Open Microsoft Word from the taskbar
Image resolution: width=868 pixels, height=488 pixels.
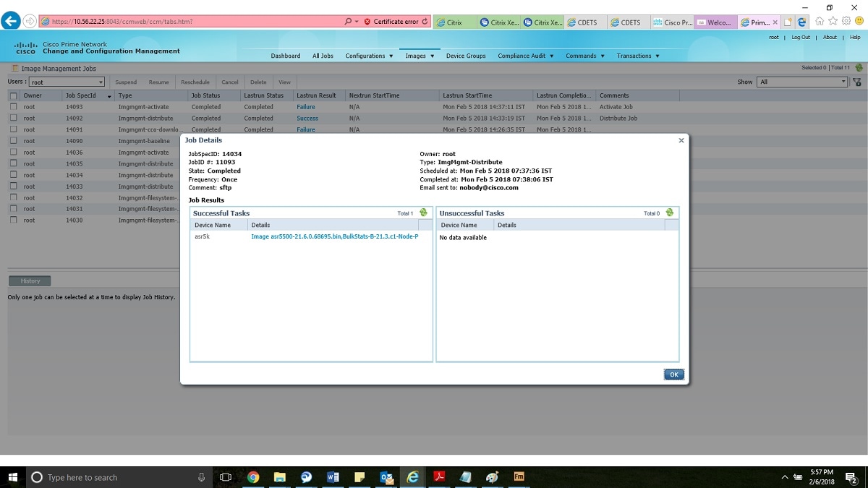pyautogui.click(x=333, y=477)
